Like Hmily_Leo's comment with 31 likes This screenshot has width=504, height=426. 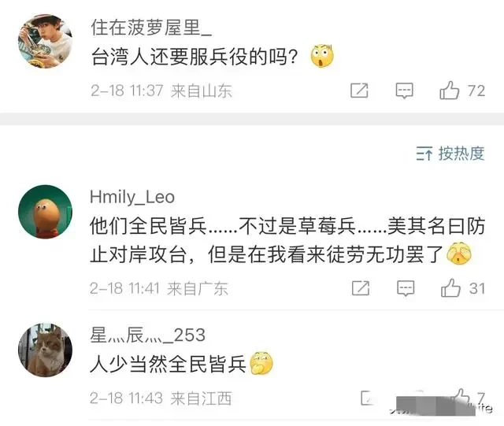tap(450, 288)
